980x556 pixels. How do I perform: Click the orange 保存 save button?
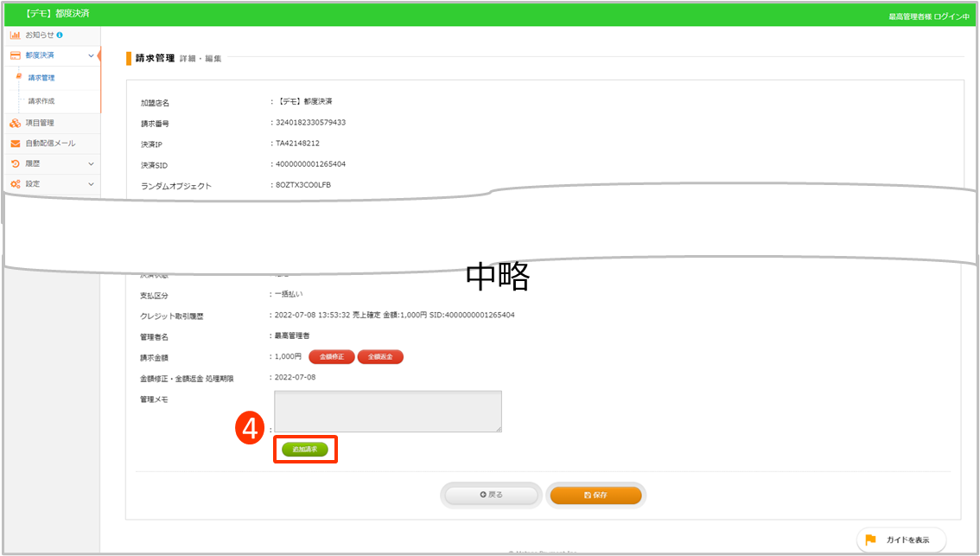coord(595,495)
